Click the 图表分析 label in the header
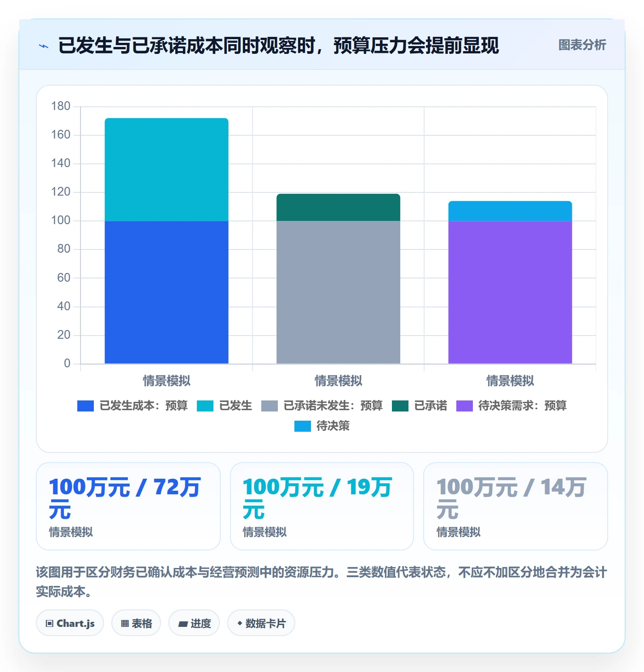This screenshot has height=672, width=644. [x=582, y=45]
